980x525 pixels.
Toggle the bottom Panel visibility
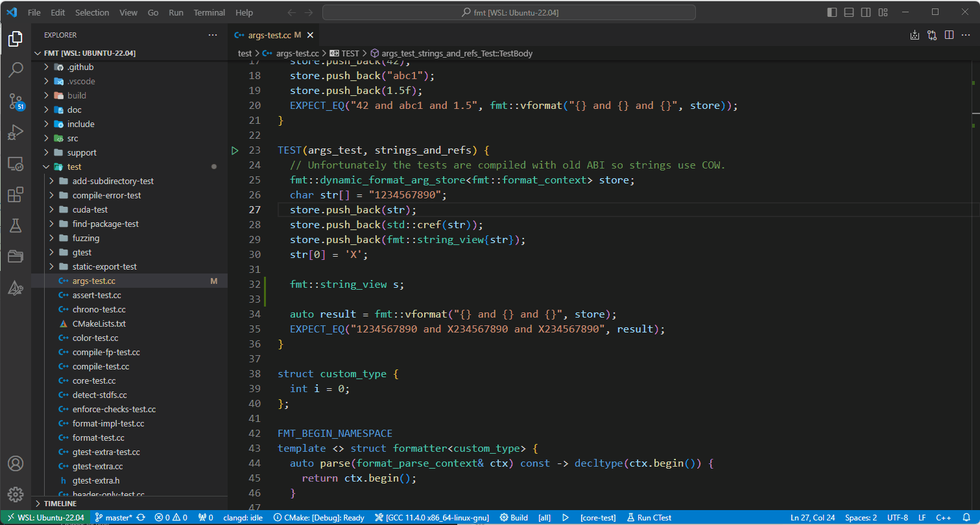tap(848, 12)
